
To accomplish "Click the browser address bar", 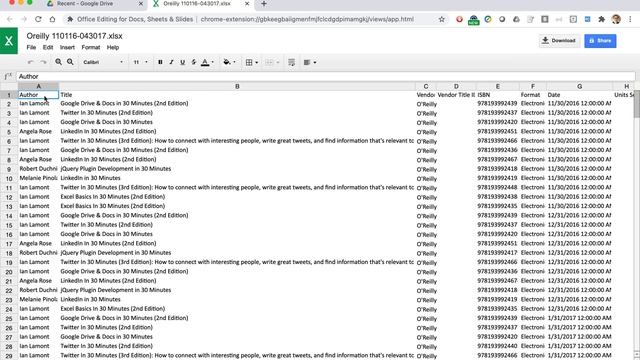I will pyautogui.click(x=245, y=19).
